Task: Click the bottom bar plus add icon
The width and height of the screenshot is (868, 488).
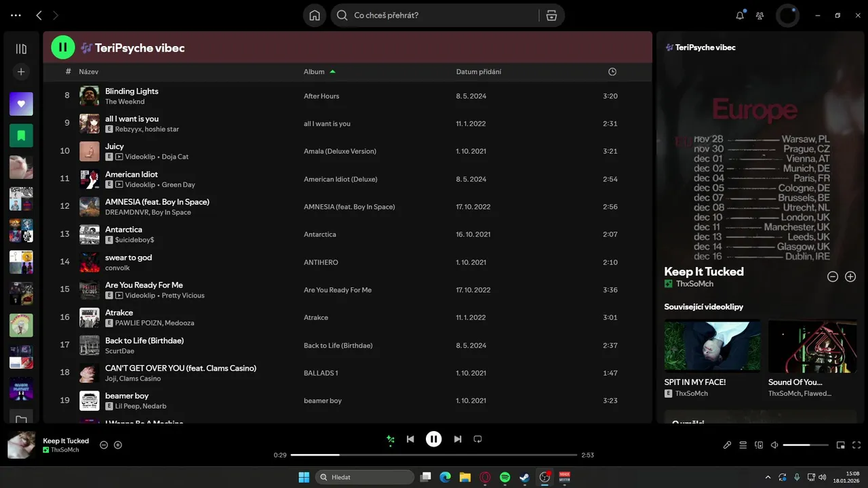Action: click(118, 445)
